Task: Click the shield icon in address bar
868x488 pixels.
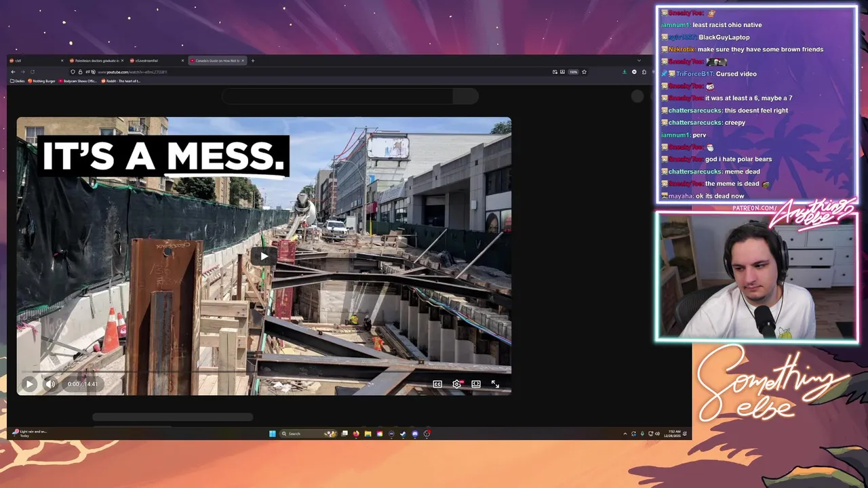Action: coord(73,72)
